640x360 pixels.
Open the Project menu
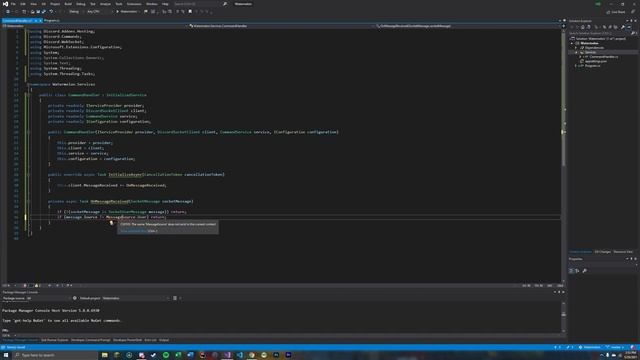55,4
